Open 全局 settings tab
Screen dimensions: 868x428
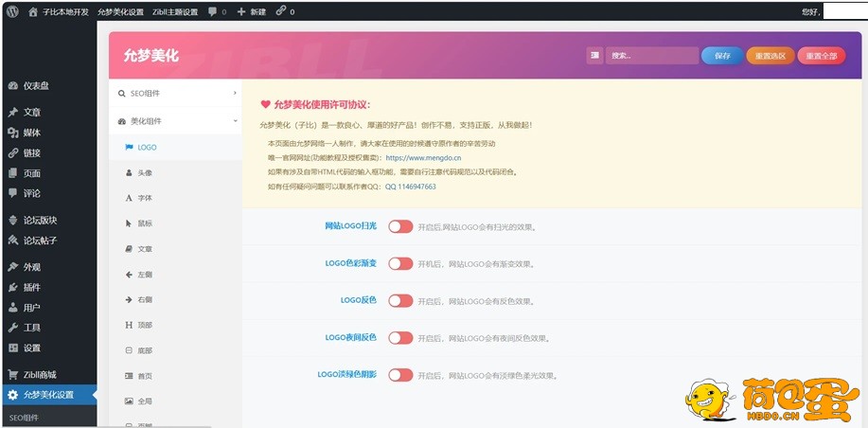click(x=175, y=401)
